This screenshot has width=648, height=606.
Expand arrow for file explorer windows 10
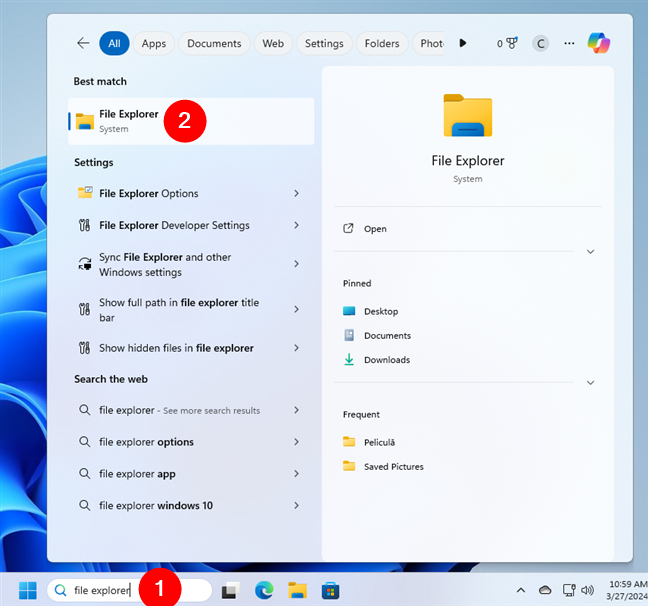pyautogui.click(x=296, y=506)
